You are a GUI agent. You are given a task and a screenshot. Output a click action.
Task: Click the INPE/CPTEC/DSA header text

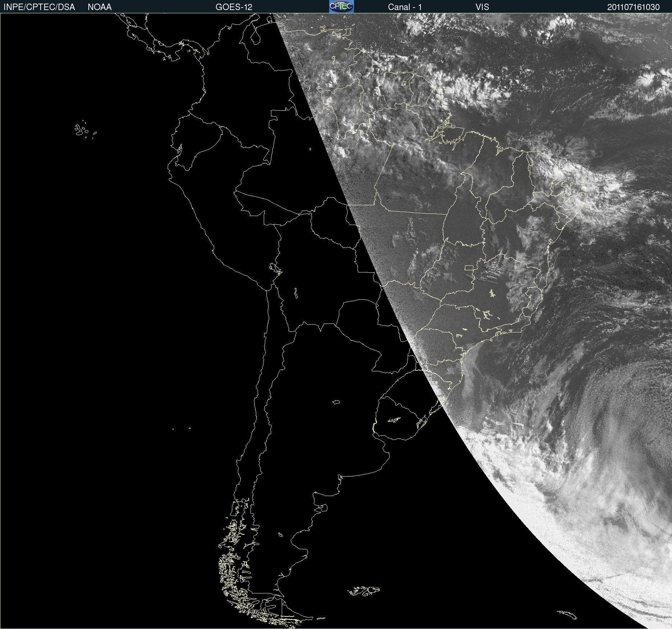tap(39, 7)
